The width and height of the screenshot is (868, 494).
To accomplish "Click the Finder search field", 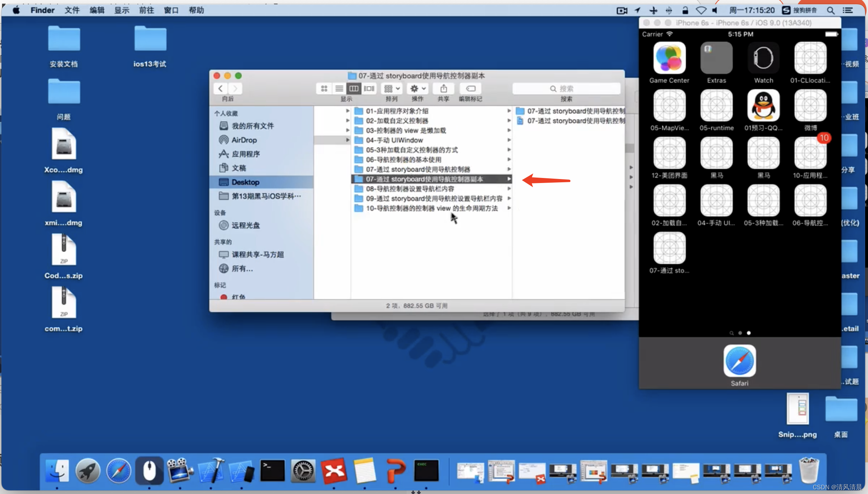I will [566, 88].
